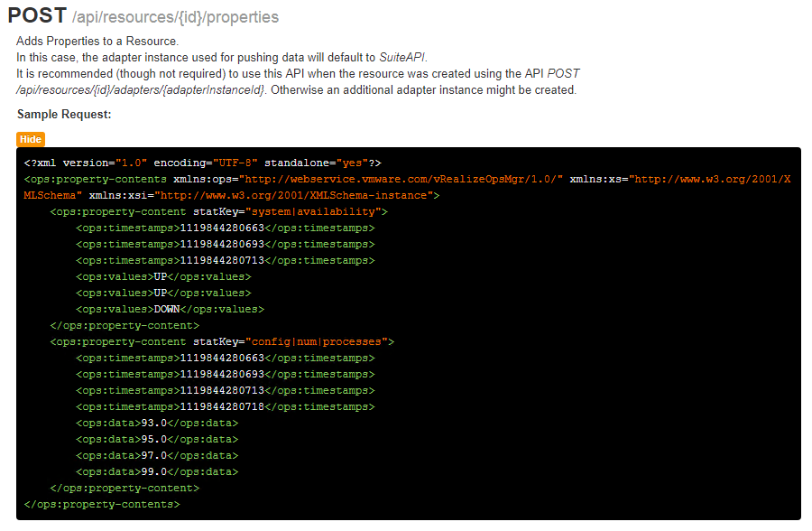Click the ops:data value 99.0
This screenshot has width=812, height=531.
click(152, 471)
